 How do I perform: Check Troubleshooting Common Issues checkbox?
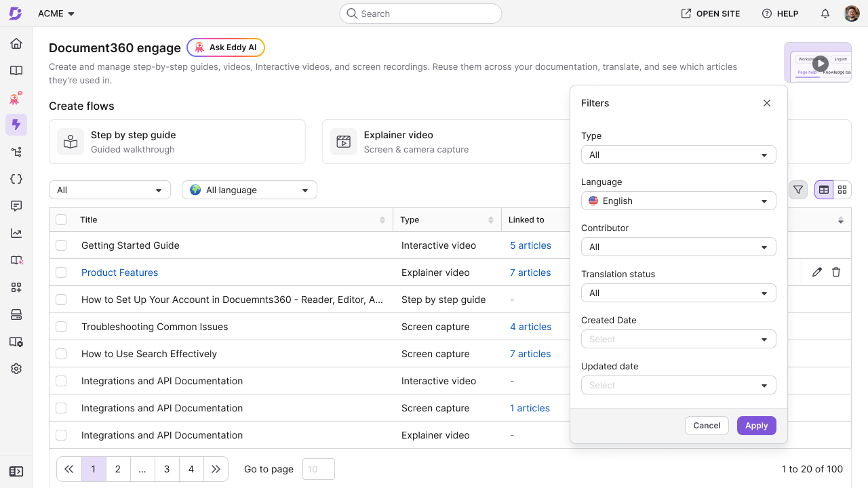coord(61,327)
